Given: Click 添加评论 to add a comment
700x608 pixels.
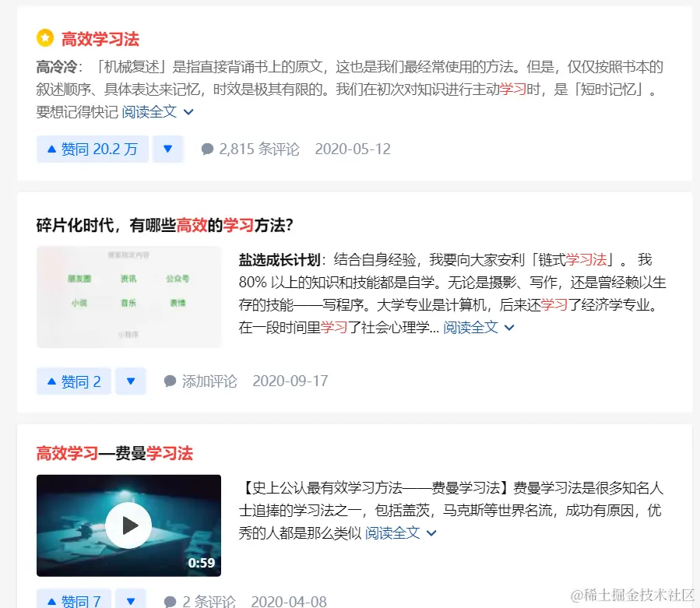Looking at the screenshot, I should click(200, 381).
